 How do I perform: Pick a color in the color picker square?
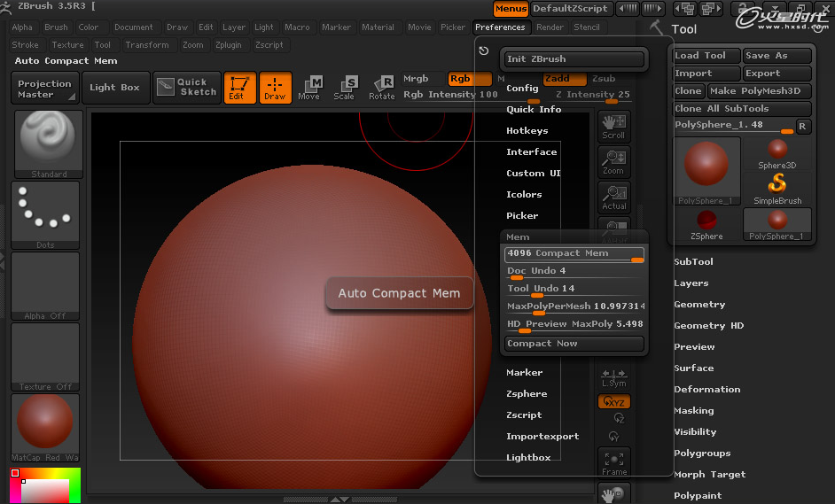click(45, 490)
